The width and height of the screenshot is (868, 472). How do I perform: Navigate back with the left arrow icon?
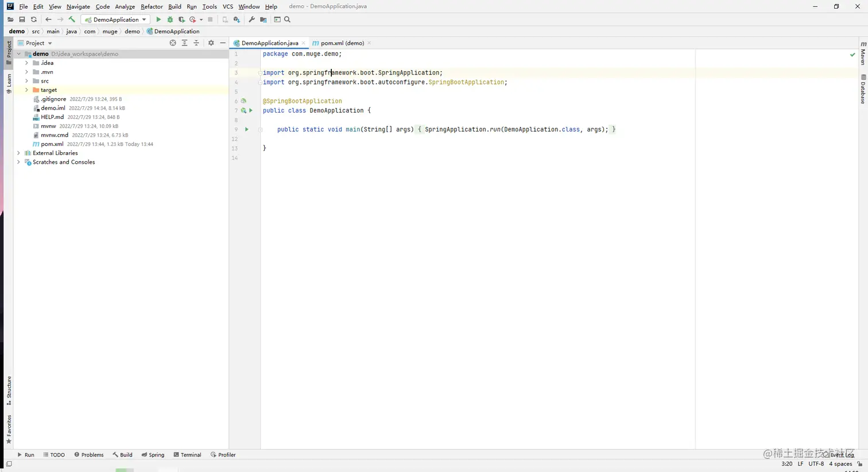pyautogui.click(x=48, y=20)
